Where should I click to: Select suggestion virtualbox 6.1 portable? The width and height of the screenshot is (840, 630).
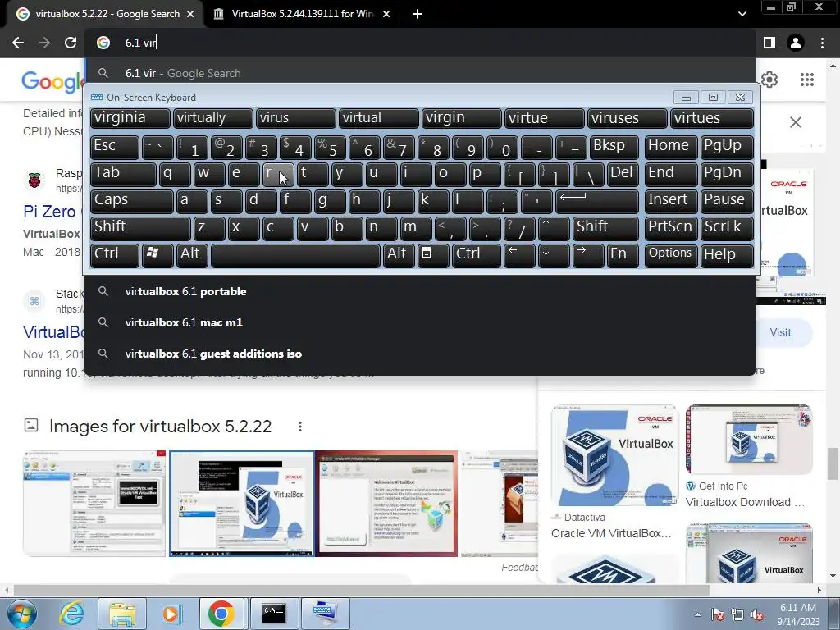click(420, 291)
